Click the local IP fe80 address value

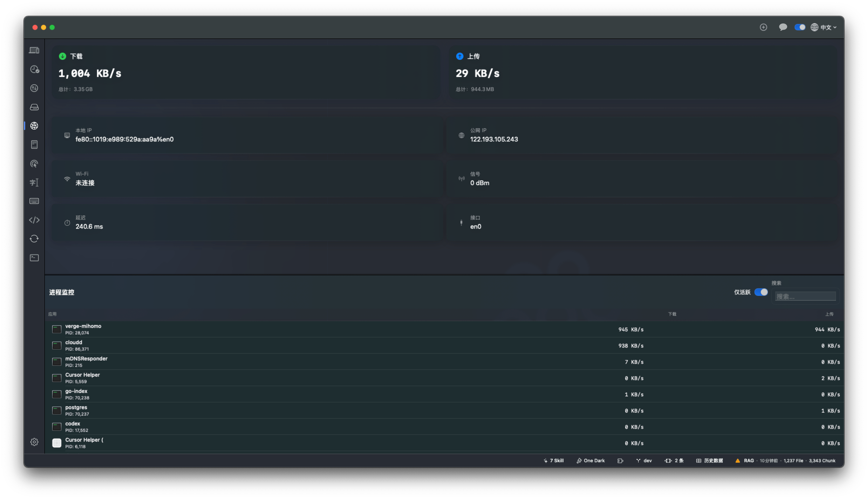coord(125,139)
